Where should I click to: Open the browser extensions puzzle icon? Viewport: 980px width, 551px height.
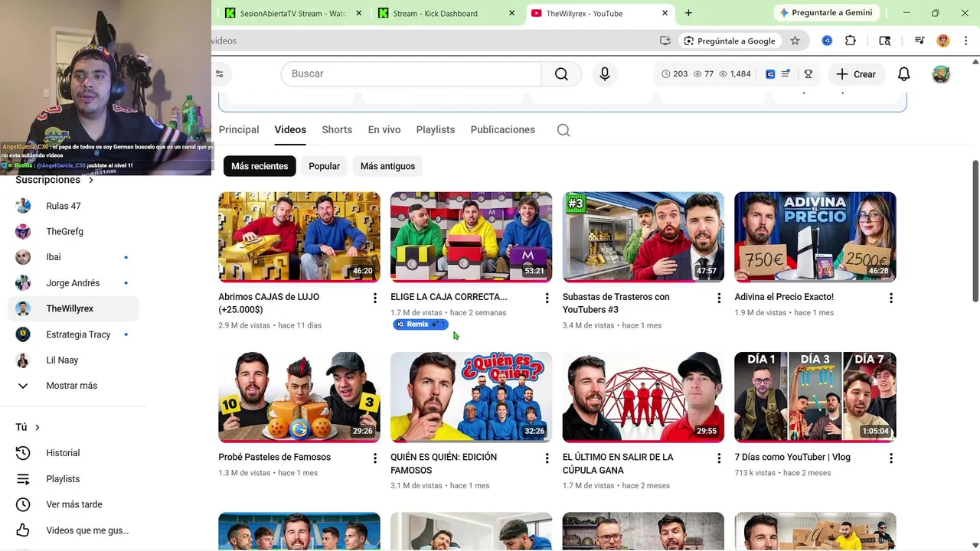click(x=850, y=41)
